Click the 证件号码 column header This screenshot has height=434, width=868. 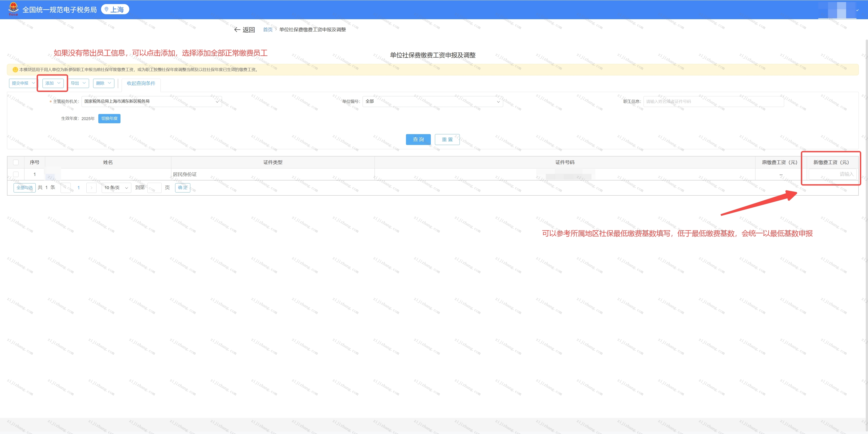point(565,162)
